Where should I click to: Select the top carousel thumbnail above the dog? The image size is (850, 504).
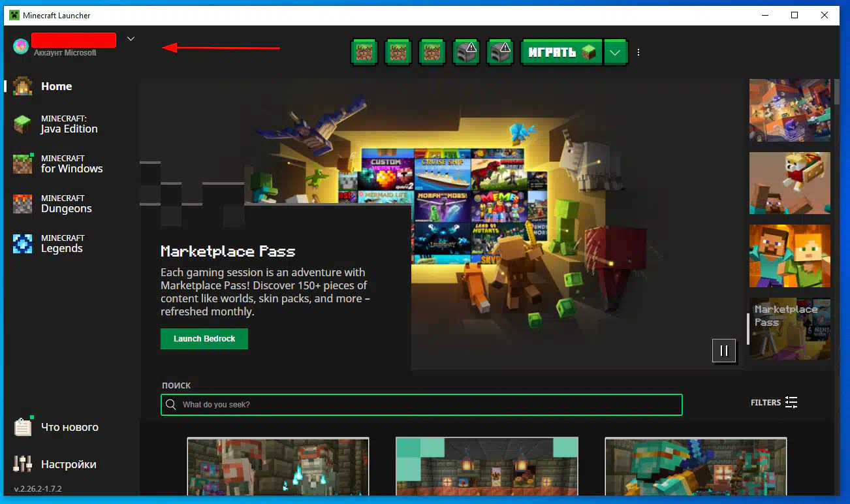point(790,110)
